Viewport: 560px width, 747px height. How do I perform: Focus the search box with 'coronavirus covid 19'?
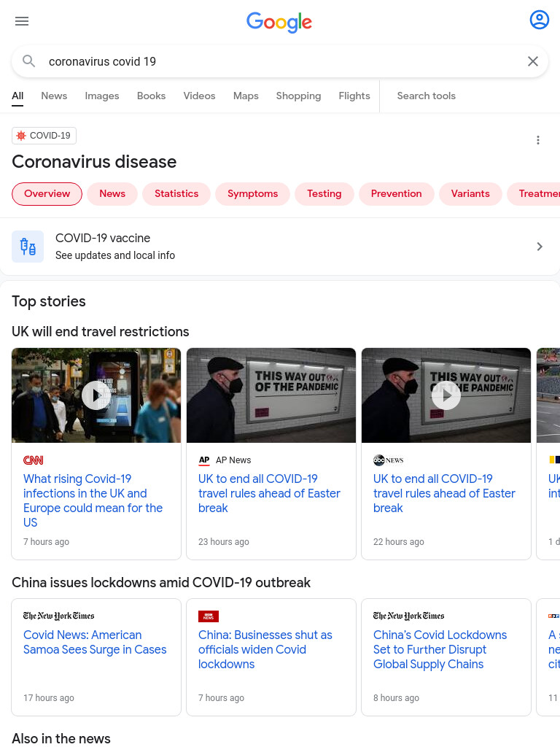[281, 61]
